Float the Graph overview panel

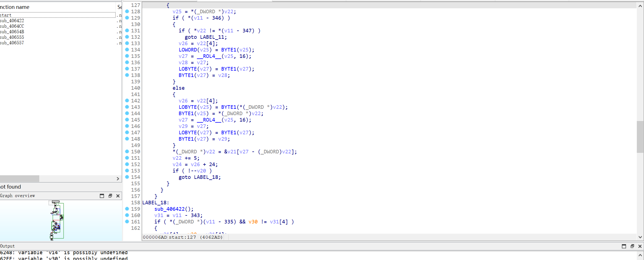point(110,196)
